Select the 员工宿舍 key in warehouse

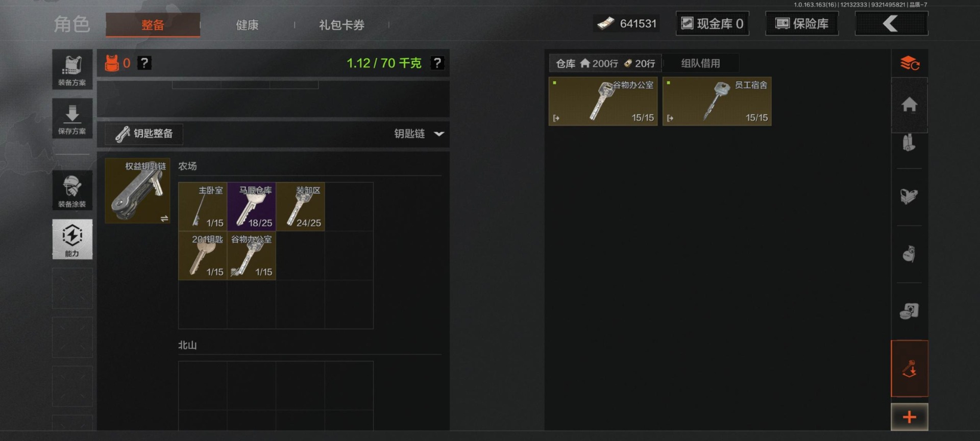tap(717, 101)
